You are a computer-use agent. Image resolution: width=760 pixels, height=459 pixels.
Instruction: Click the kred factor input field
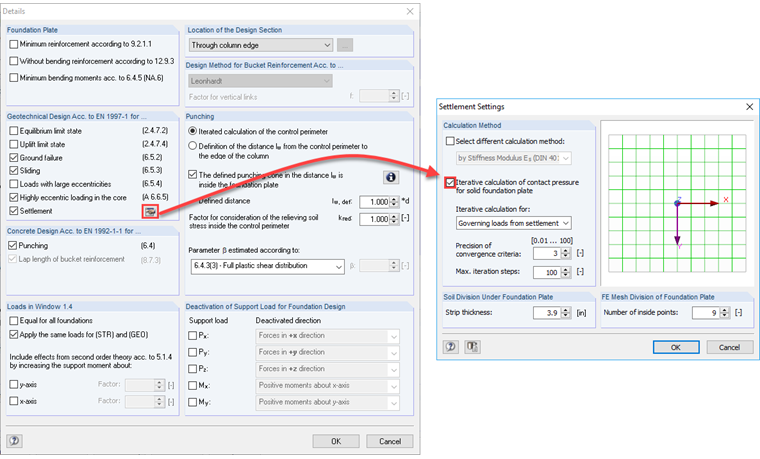(375, 219)
